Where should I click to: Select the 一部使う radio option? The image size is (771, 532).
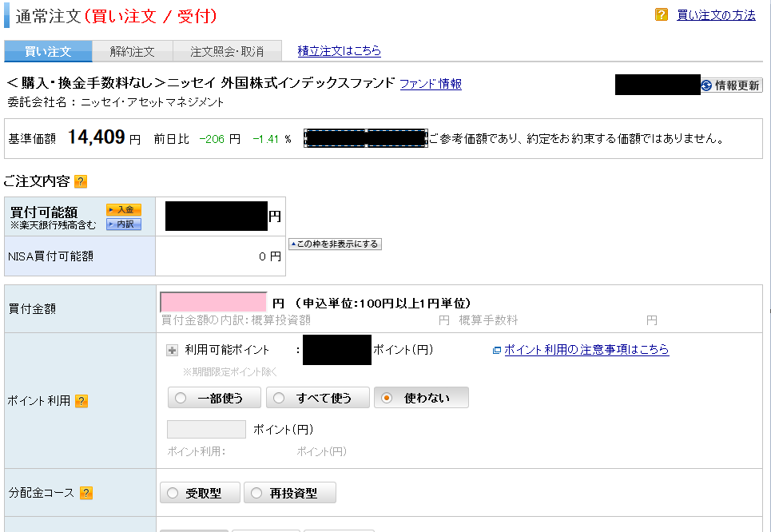[215, 398]
